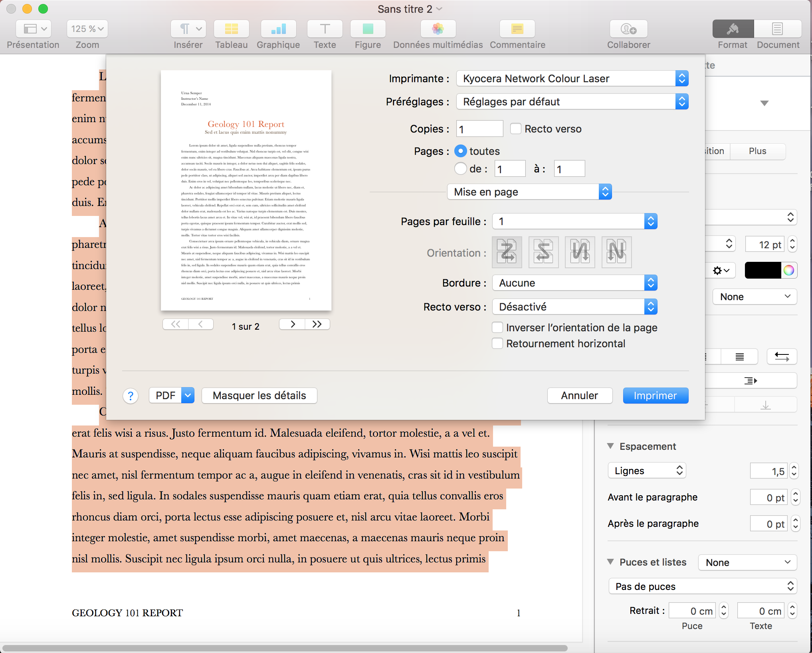
Task: Open the advanced options gear menu
Action: pos(721,271)
